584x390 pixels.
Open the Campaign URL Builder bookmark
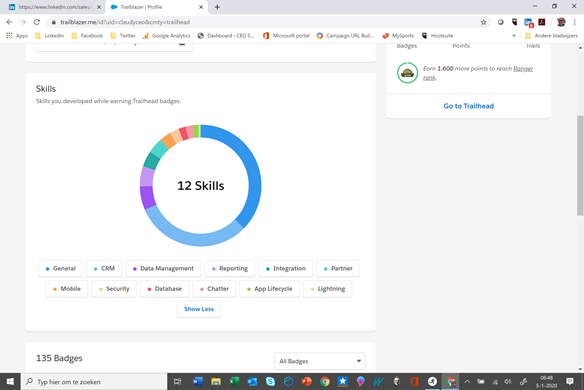pyautogui.click(x=345, y=36)
